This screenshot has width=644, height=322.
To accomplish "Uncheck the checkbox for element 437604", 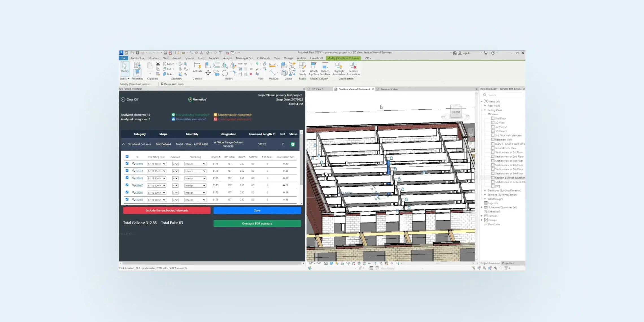I will [127, 164].
